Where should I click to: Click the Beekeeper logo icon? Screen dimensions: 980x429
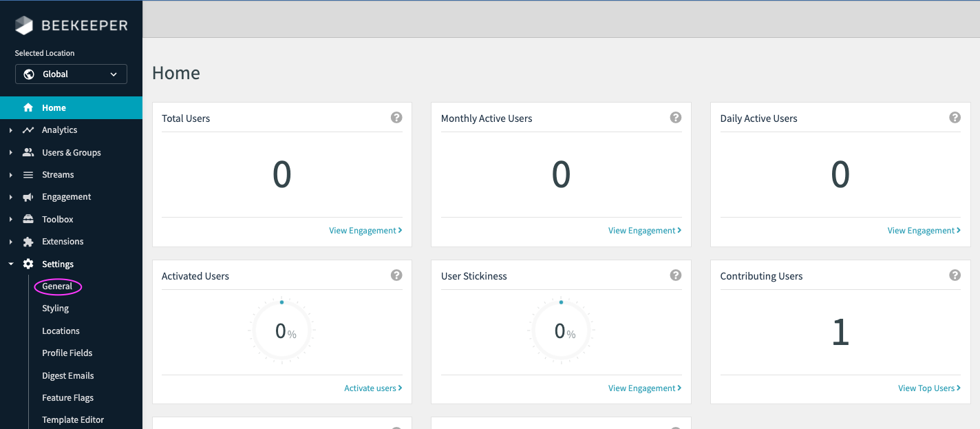pyautogui.click(x=24, y=25)
